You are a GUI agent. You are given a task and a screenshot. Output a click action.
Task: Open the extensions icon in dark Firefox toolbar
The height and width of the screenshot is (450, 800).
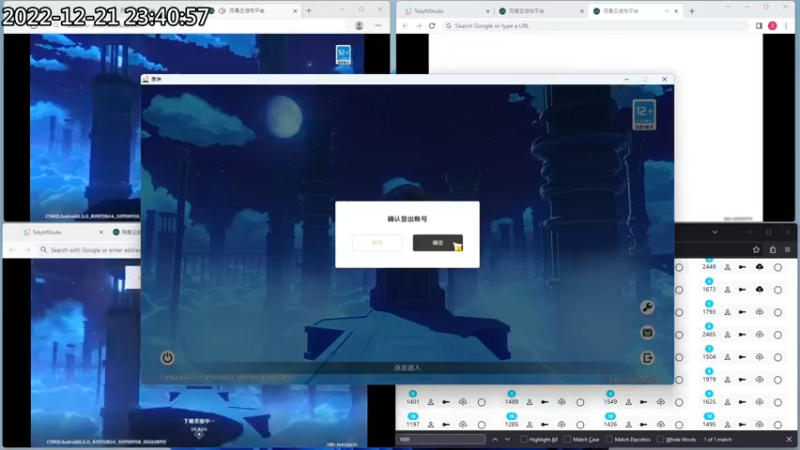(x=772, y=249)
